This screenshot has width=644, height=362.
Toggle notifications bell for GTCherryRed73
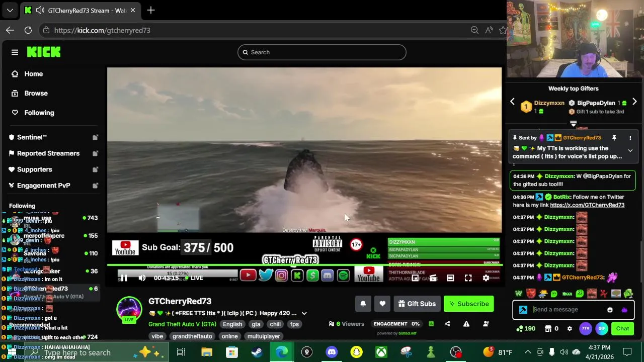363,304
